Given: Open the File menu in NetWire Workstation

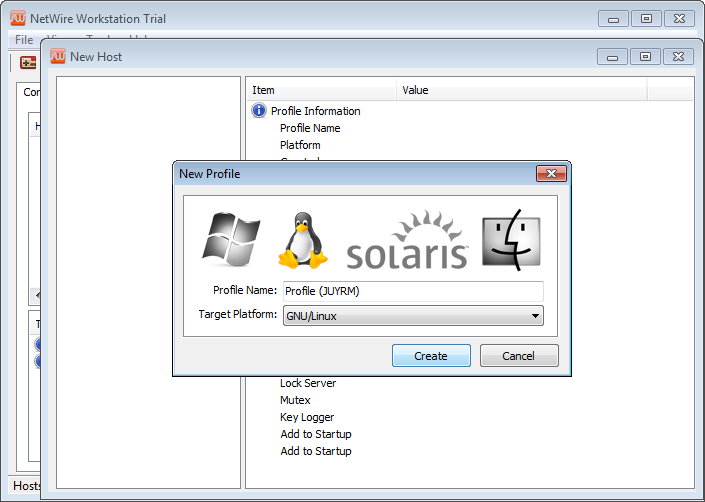Looking at the screenshot, I should (24, 40).
